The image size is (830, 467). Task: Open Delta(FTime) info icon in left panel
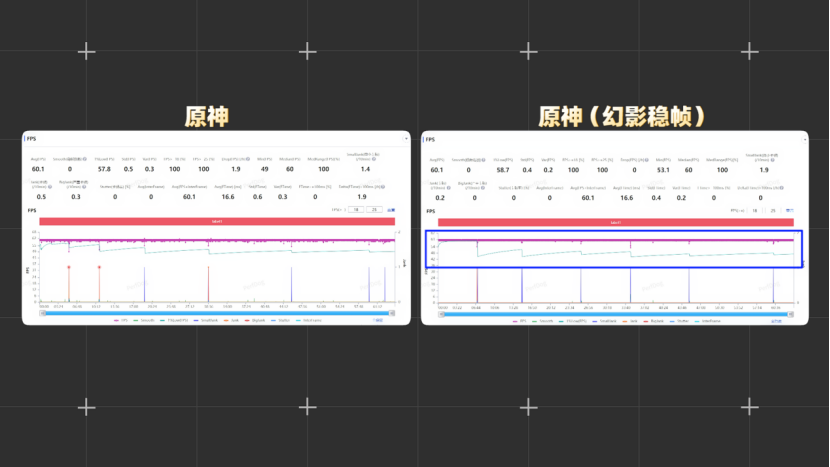click(x=383, y=186)
